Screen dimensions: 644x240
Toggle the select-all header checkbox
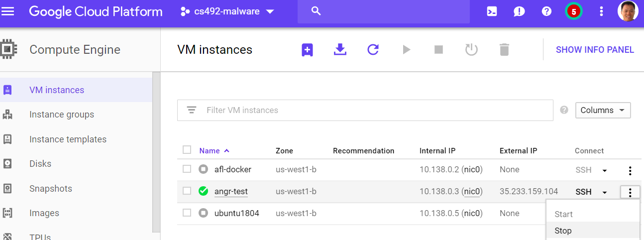point(187,150)
